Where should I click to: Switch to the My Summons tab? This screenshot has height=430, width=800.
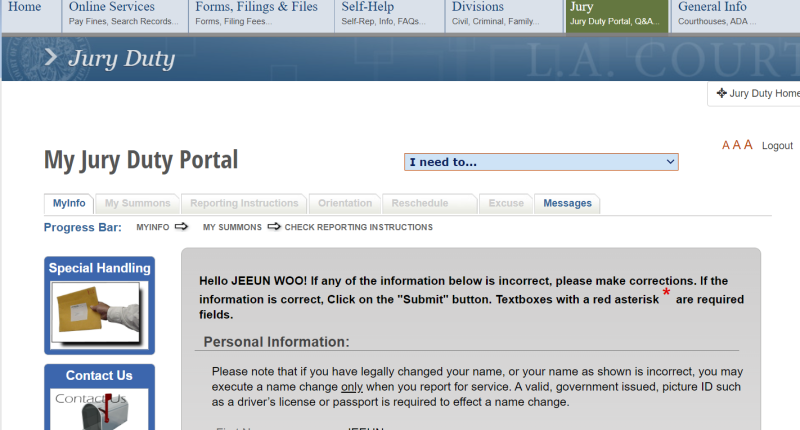click(x=138, y=204)
